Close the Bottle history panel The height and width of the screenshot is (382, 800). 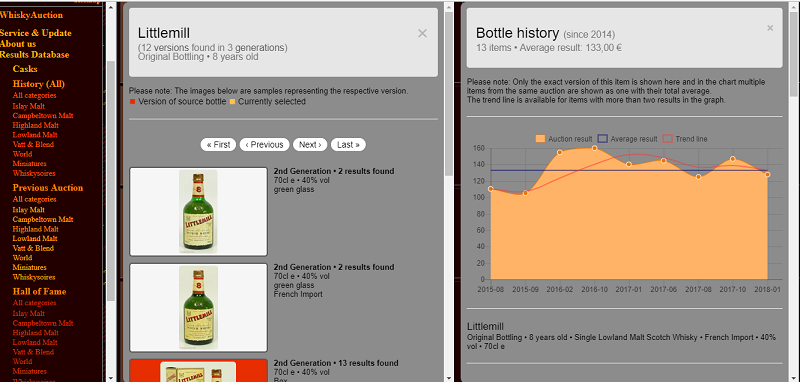[x=770, y=28]
